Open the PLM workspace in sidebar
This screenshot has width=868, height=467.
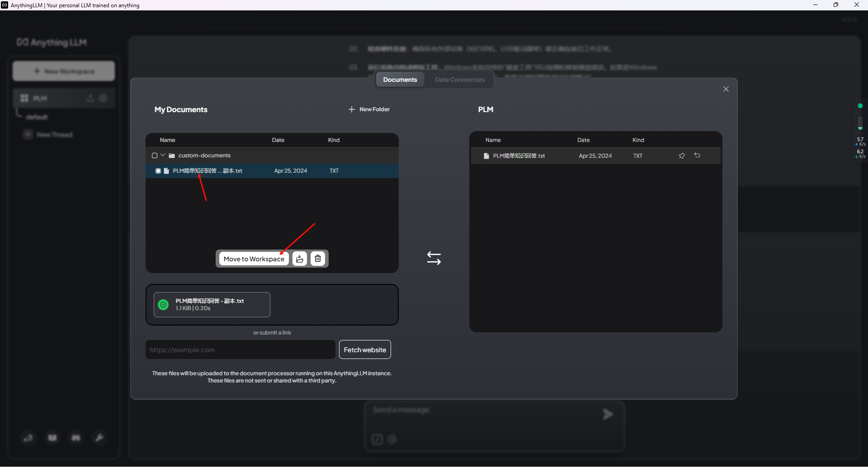pyautogui.click(x=64, y=98)
